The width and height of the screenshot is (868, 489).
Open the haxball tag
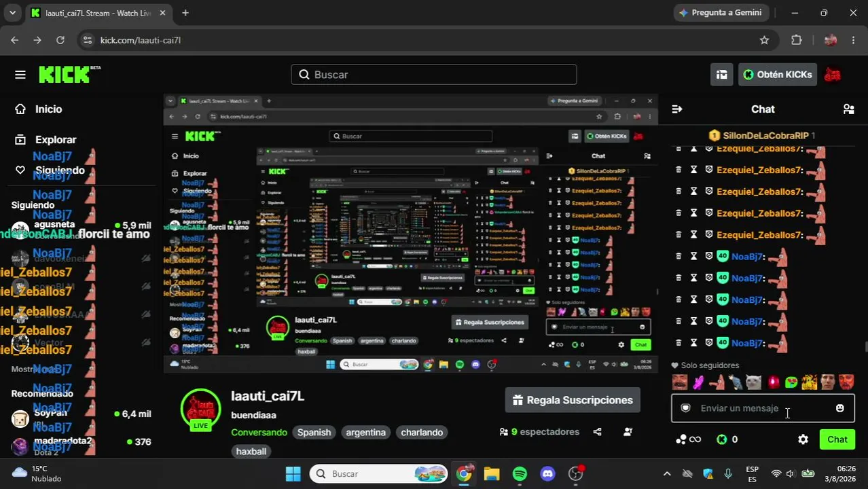(251, 451)
